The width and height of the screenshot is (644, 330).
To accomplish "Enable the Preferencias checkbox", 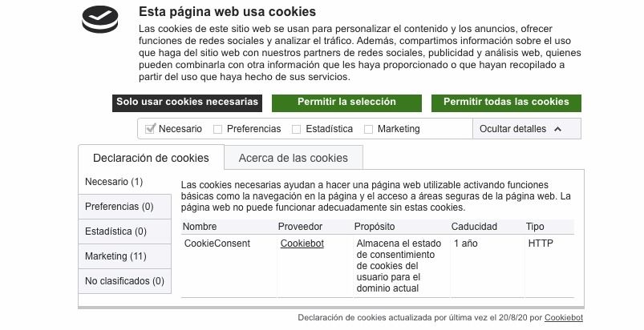I will (217, 129).
